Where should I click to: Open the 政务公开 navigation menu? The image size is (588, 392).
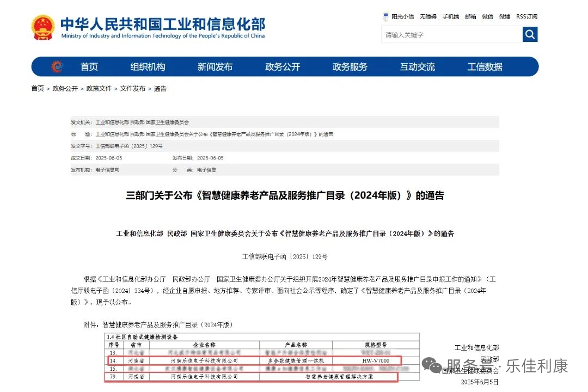click(283, 66)
